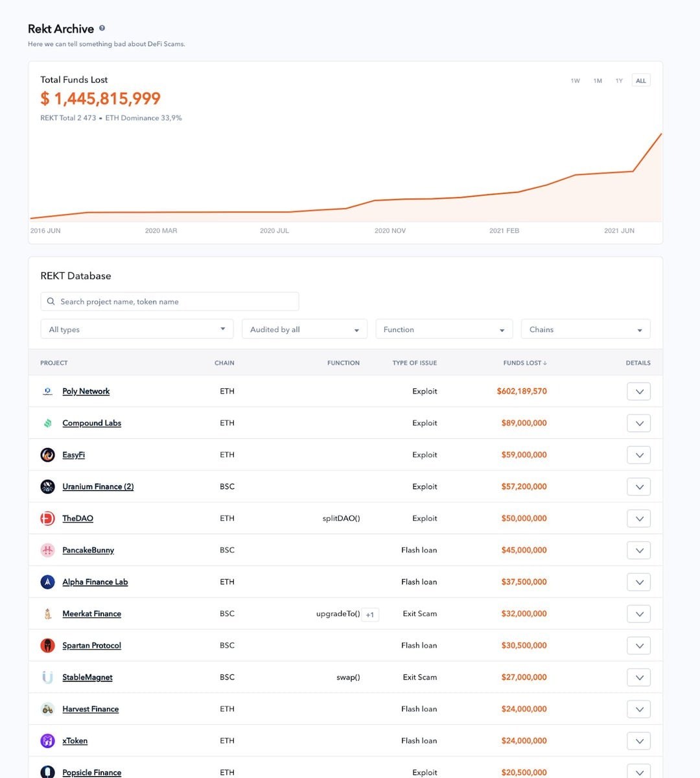This screenshot has height=778, width=700.
Task: Click the Alpha Finance Lab logo icon
Action: click(x=47, y=582)
